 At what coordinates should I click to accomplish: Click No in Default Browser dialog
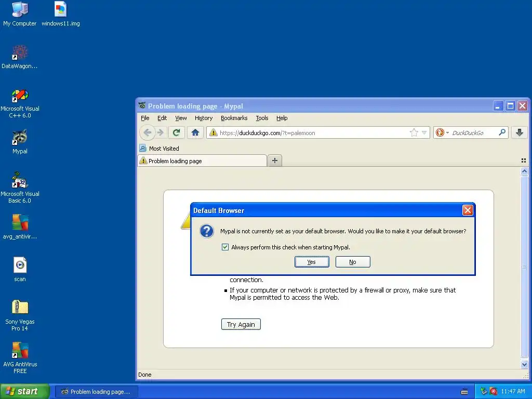pos(353,262)
